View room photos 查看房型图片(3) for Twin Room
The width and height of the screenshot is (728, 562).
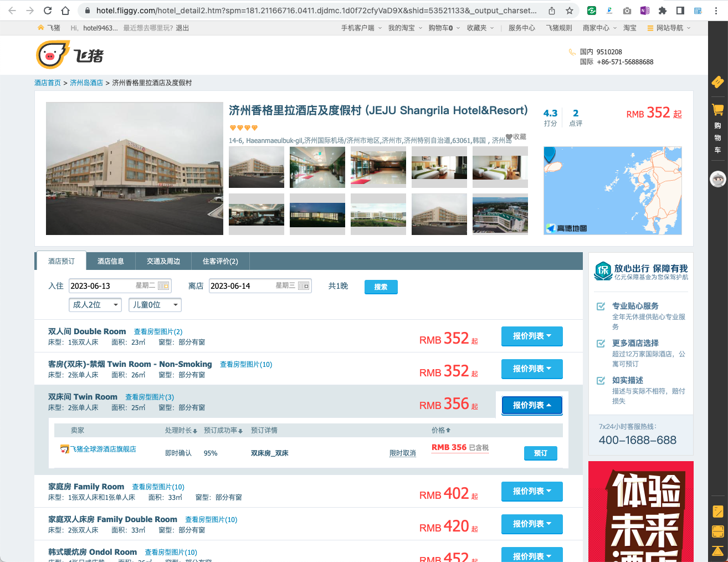pyautogui.click(x=150, y=397)
